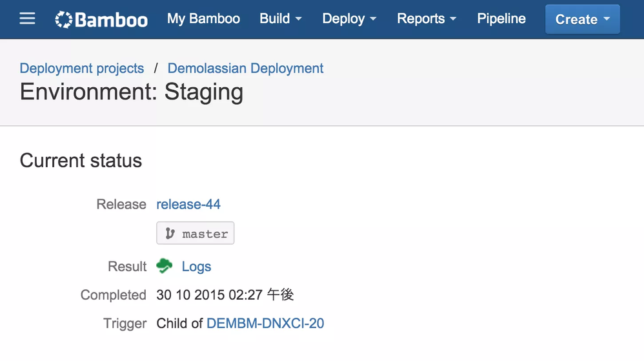
Task: Click the Current status heading
Action: click(x=81, y=160)
